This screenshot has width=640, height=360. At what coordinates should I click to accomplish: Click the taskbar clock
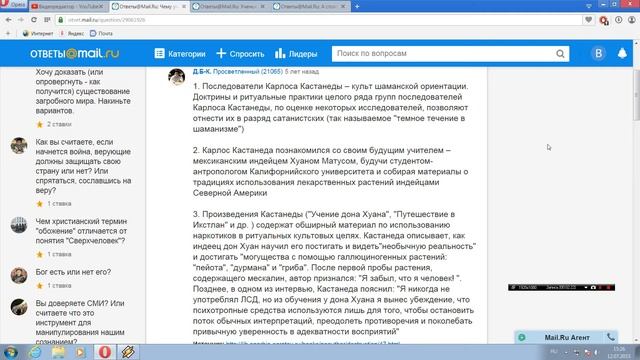coord(619,352)
